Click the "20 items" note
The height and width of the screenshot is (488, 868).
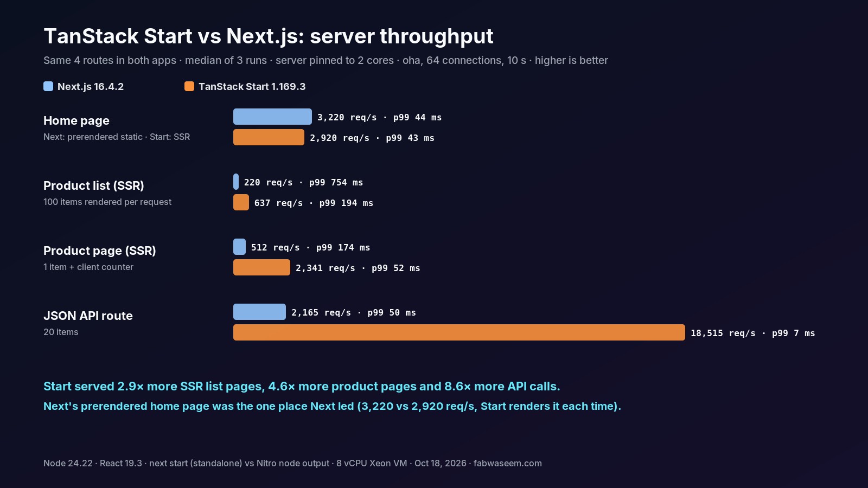(x=61, y=332)
